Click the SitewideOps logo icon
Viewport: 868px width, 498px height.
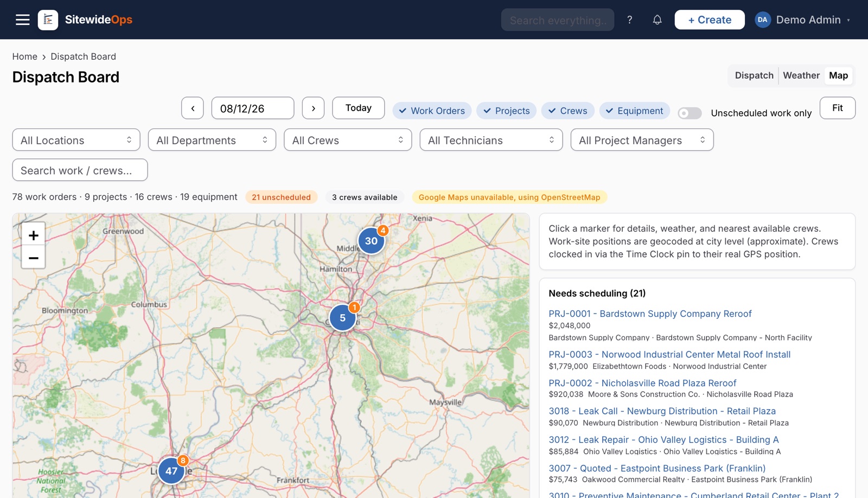point(48,20)
